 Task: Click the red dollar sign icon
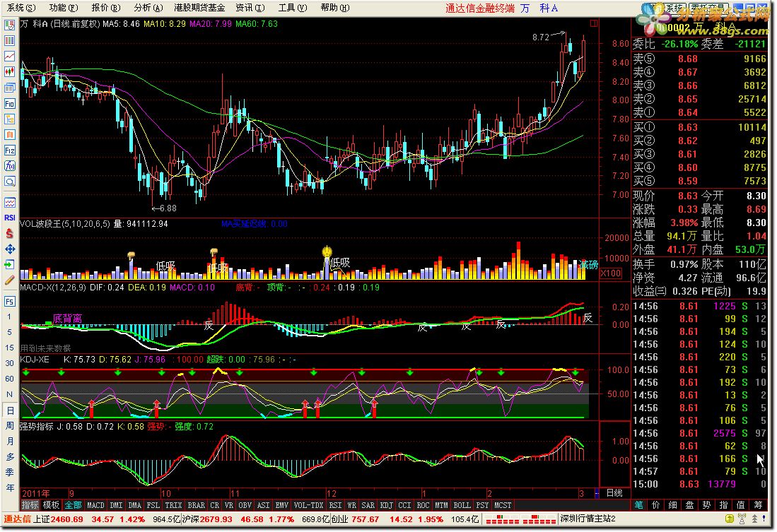9,233
